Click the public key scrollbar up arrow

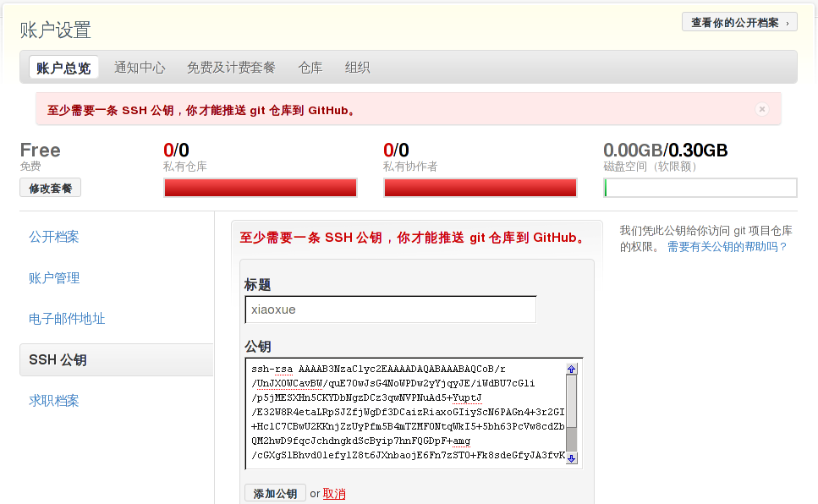click(571, 369)
